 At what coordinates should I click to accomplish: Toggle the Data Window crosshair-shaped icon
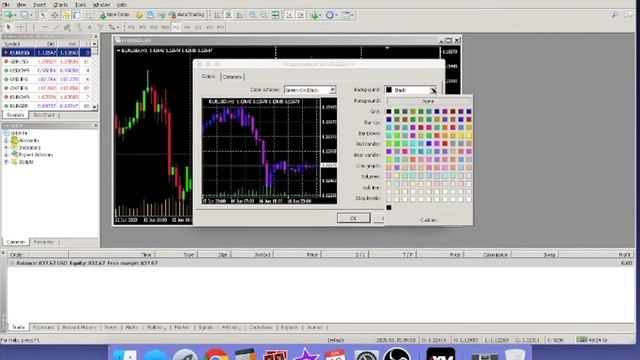click(x=54, y=15)
